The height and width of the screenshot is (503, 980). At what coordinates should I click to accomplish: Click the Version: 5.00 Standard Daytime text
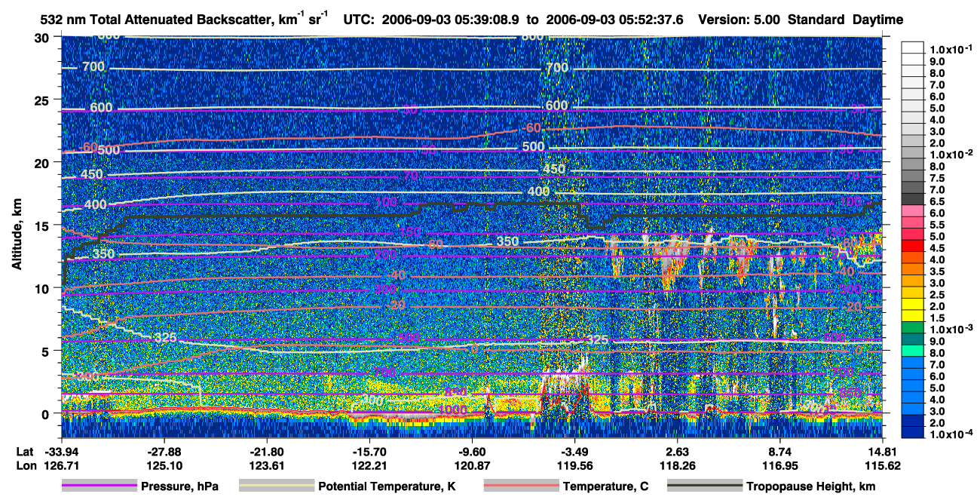799,20
